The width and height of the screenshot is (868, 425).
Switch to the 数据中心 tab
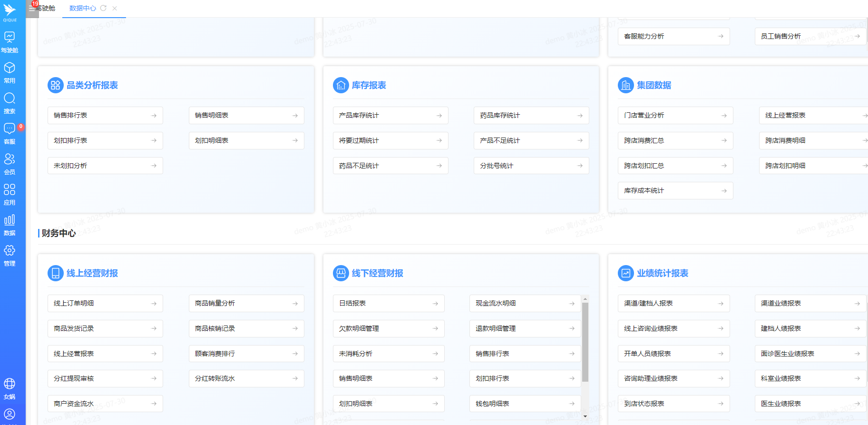pos(82,8)
